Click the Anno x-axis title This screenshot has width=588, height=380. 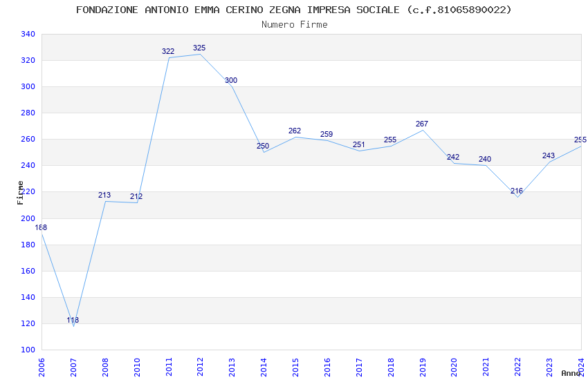click(x=571, y=373)
